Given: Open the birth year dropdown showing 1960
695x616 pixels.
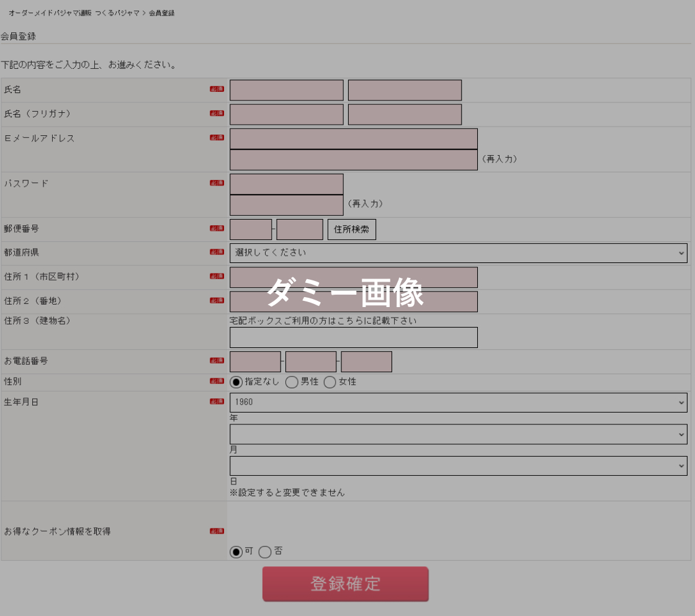Looking at the screenshot, I should tap(458, 402).
